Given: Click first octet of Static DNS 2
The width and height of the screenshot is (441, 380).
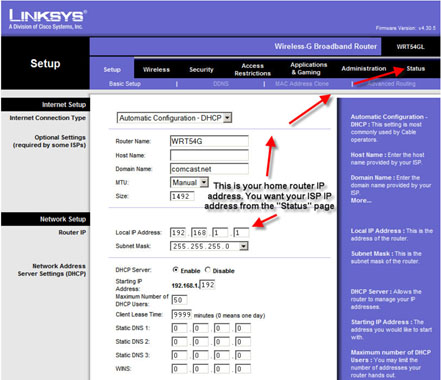Looking at the screenshot, I should (x=179, y=342).
